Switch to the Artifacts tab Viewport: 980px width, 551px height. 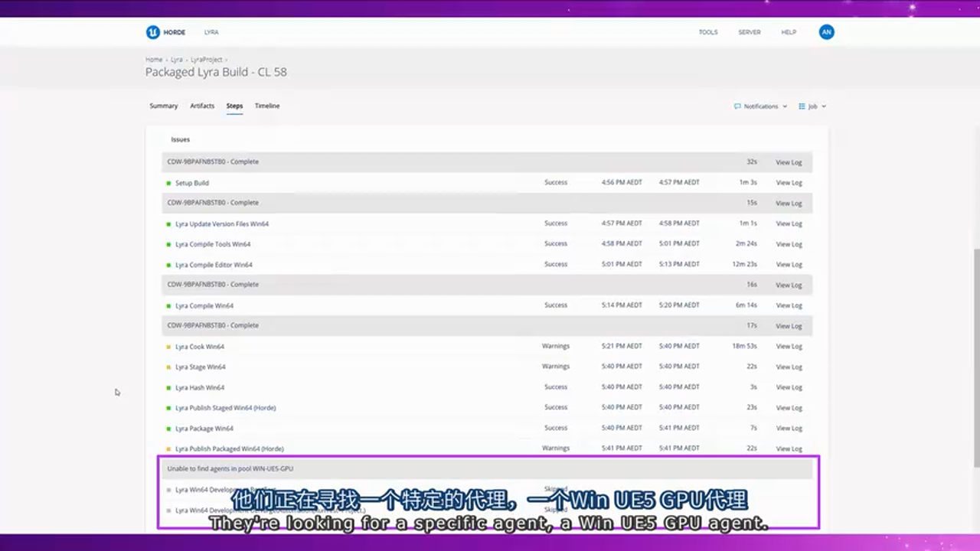coord(202,106)
